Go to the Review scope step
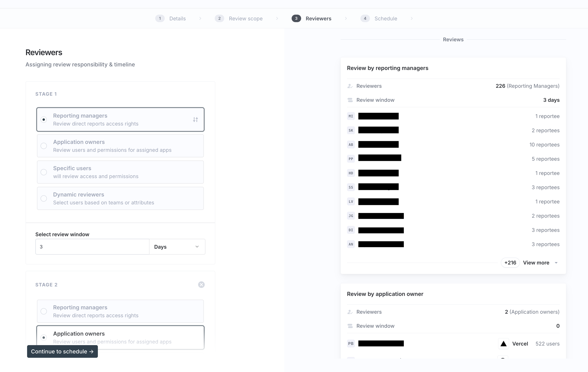588x372 pixels. click(x=245, y=19)
